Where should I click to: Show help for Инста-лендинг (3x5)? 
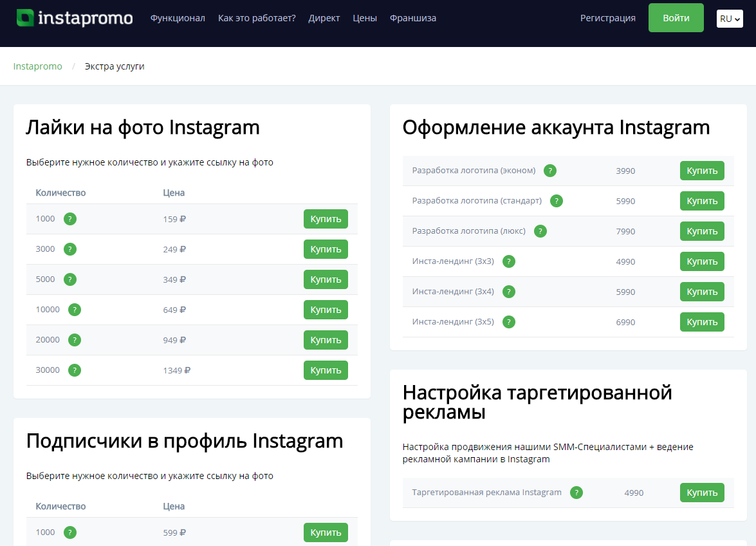point(509,322)
